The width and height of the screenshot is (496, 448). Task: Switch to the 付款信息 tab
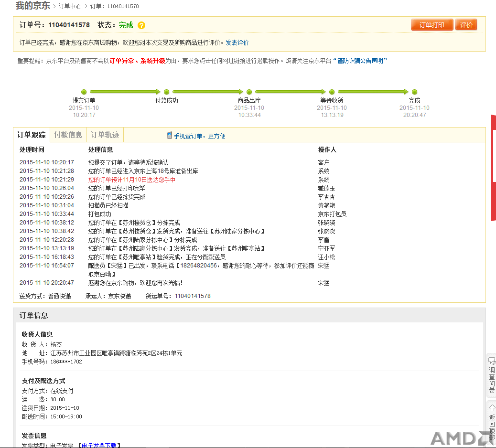click(x=68, y=135)
